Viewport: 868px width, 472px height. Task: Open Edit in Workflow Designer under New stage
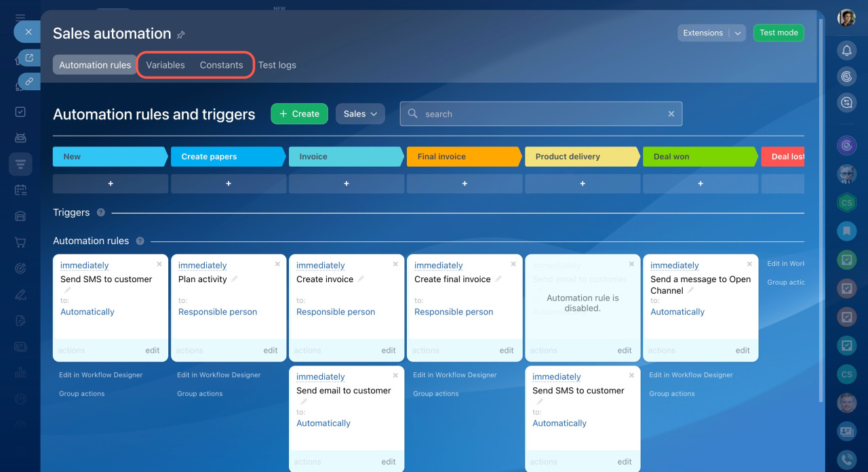[x=101, y=375]
